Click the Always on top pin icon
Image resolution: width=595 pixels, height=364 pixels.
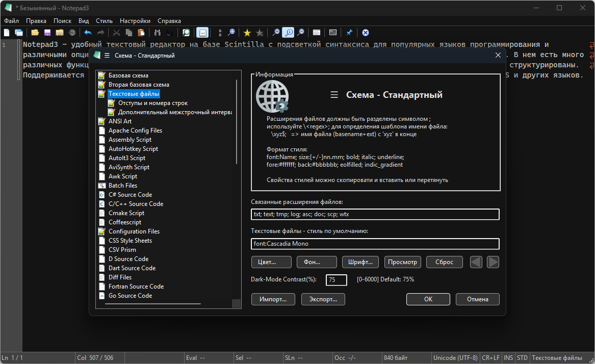pos(349,33)
